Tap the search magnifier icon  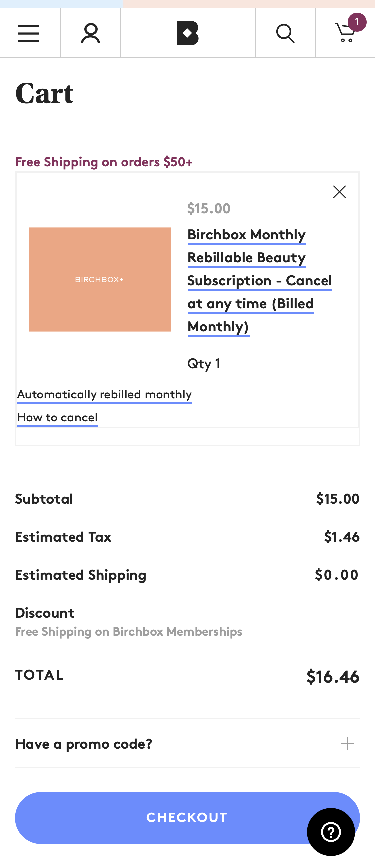pos(285,33)
